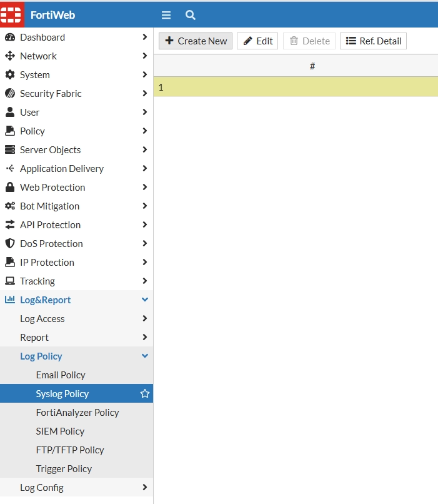Click the DoS Protection shield icon
438x504 pixels.
pyautogui.click(x=10, y=243)
